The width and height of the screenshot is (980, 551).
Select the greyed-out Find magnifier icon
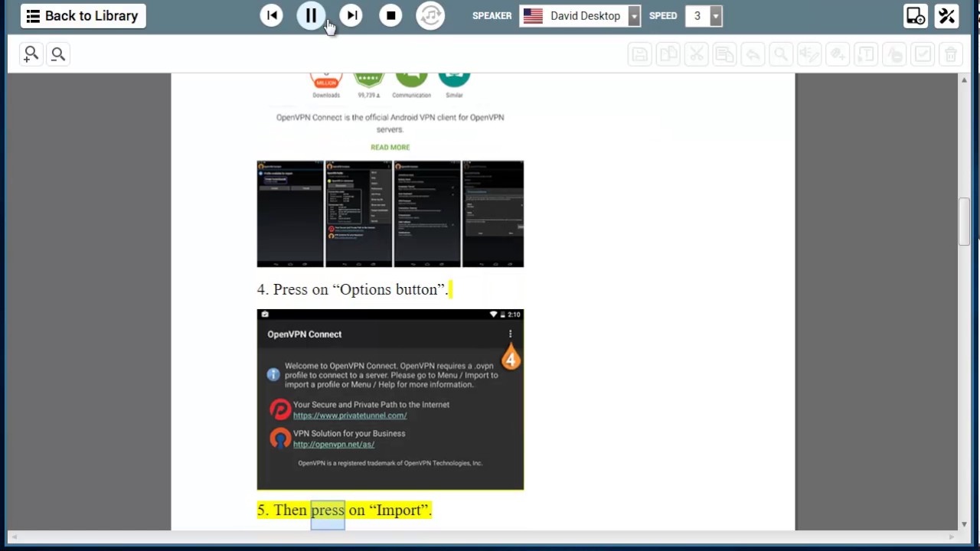tap(781, 54)
